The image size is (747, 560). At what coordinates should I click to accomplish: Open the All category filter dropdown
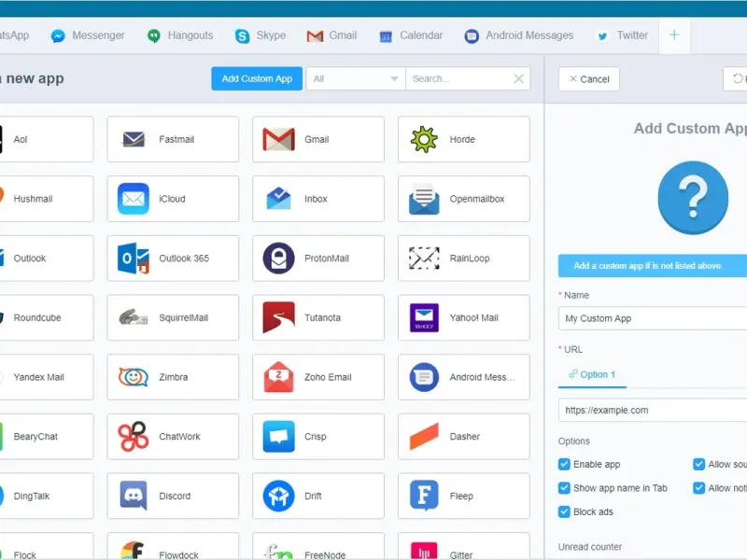(x=356, y=78)
